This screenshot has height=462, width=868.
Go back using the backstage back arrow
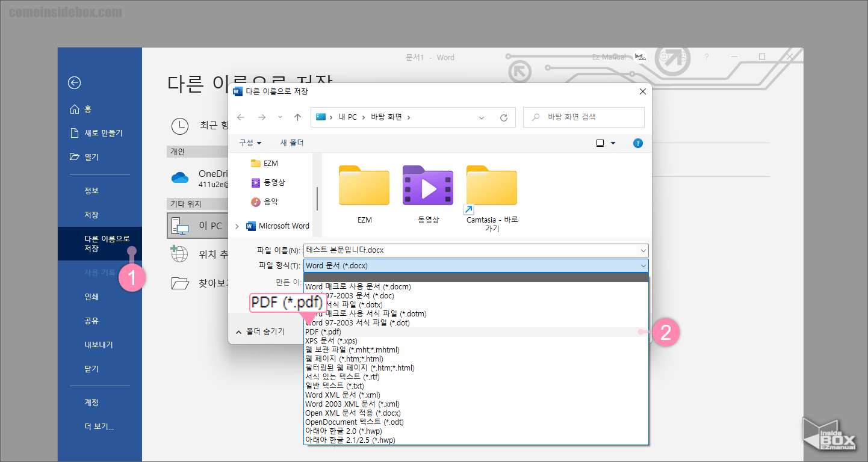(74, 83)
